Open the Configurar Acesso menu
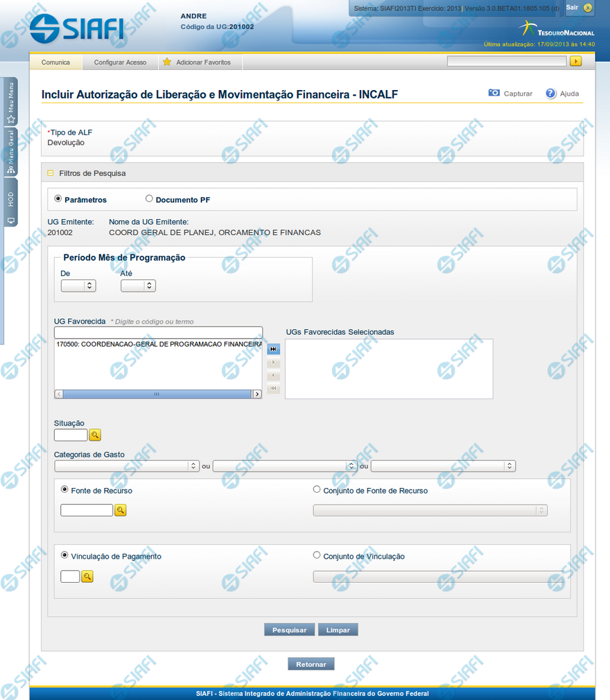 (x=120, y=62)
